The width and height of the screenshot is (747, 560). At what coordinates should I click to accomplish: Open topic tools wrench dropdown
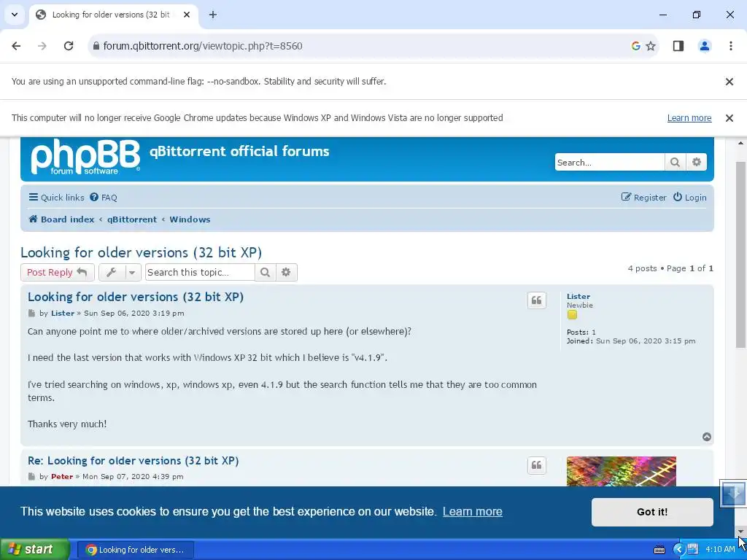click(120, 273)
